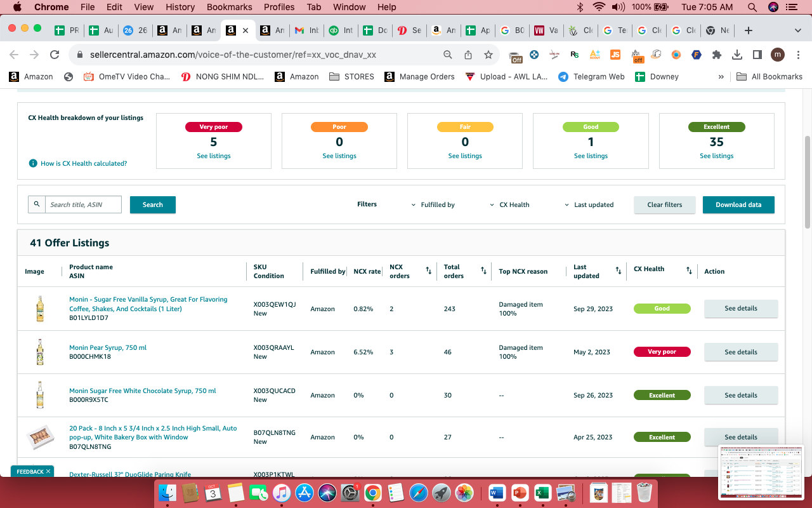Launch Microsoft Word from the Dock
This screenshot has width=812, height=508.
pyautogui.click(x=497, y=492)
